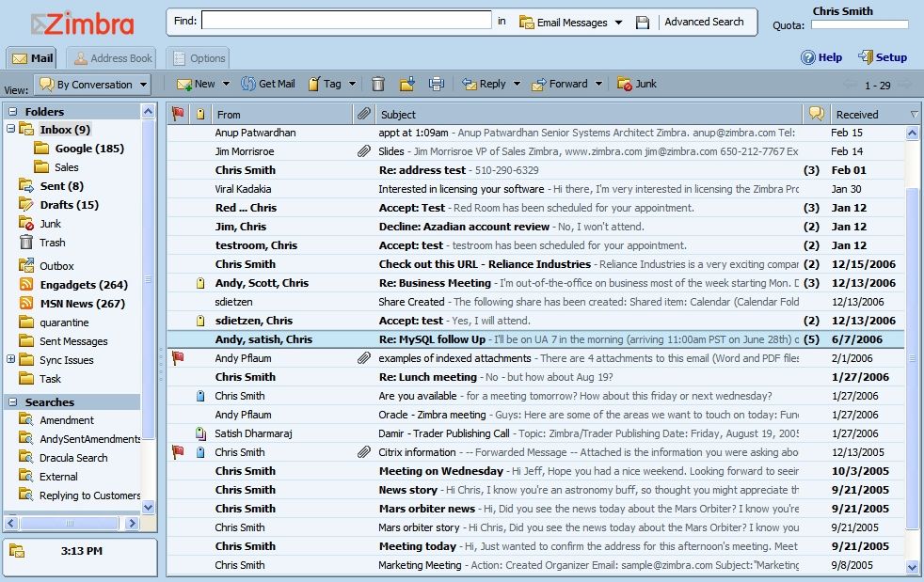924x582 pixels.
Task: Open the Junk folder
Action: [40, 224]
